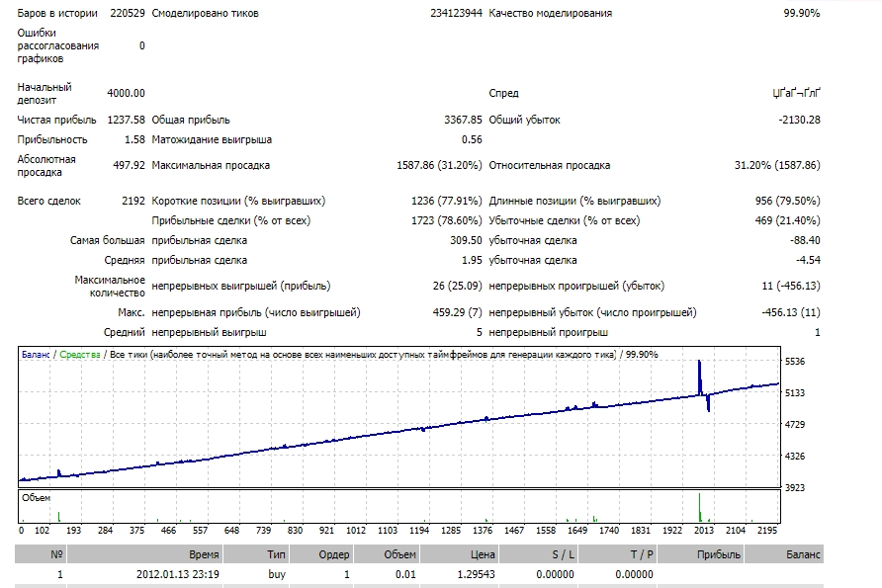Select loss trades value 469 (21.40%)
The height and width of the screenshot is (588, 882).
pos(787,220)
